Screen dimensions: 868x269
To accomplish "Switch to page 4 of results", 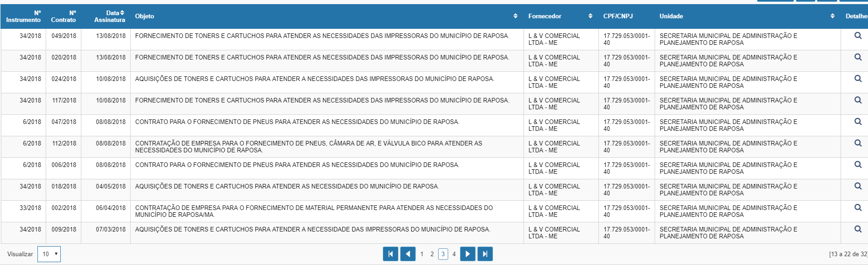I will 454,254.
